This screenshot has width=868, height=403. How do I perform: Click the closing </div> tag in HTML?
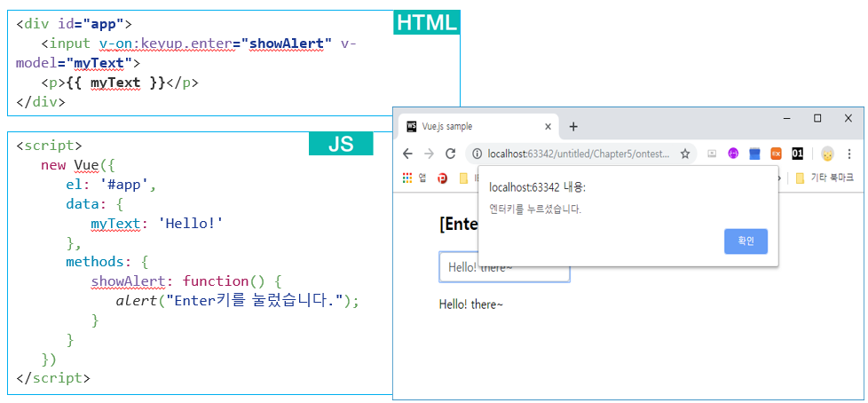tap(41, 102)
